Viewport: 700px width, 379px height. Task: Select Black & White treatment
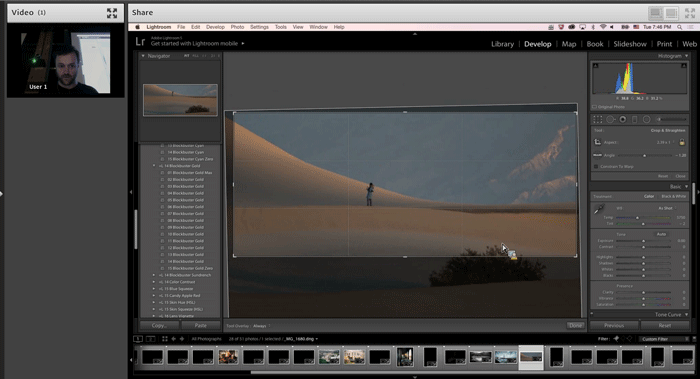point(674,196)
